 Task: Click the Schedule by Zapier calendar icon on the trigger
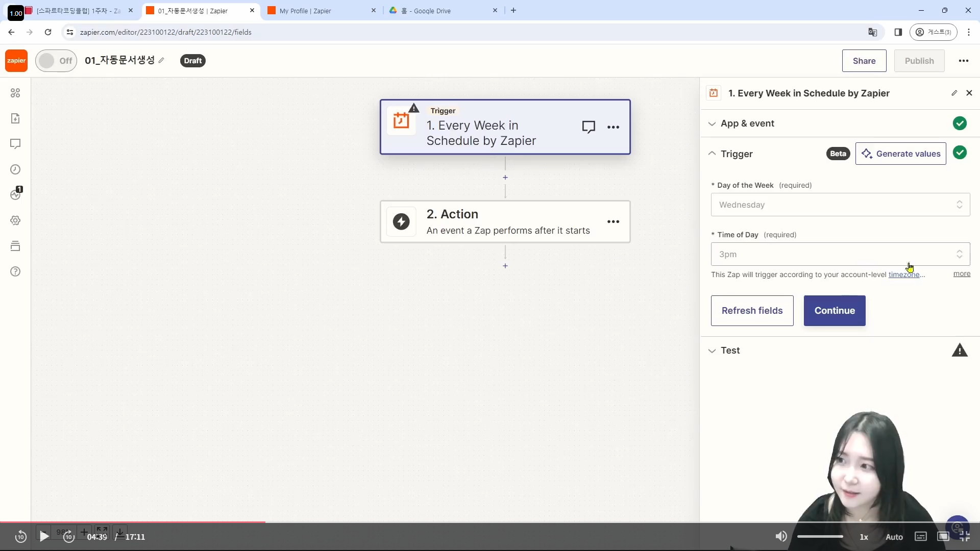pyautogui.click(x=401, y=121)
